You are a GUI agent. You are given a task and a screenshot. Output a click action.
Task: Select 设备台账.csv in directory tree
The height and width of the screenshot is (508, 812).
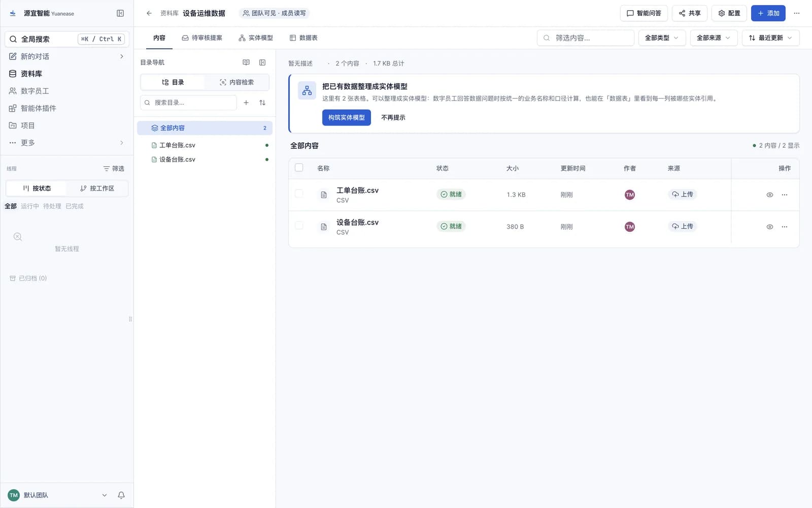click(x=205, y=160)
